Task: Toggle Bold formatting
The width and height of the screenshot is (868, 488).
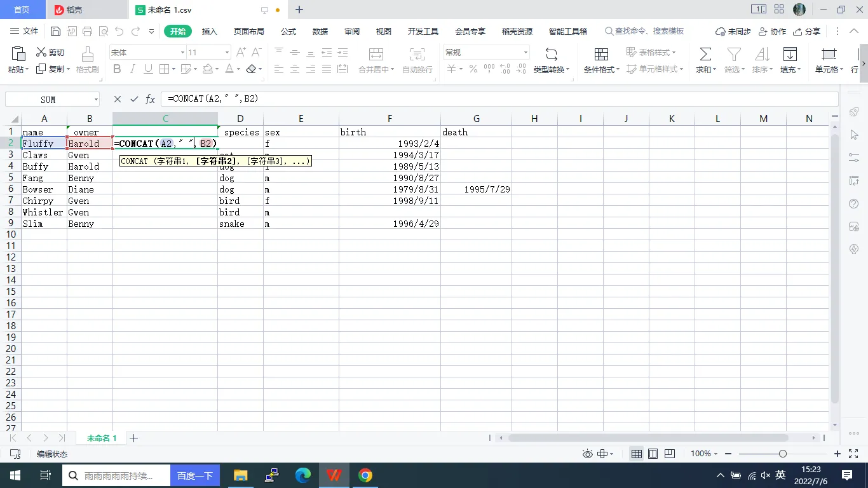Action: coord(117,69)
